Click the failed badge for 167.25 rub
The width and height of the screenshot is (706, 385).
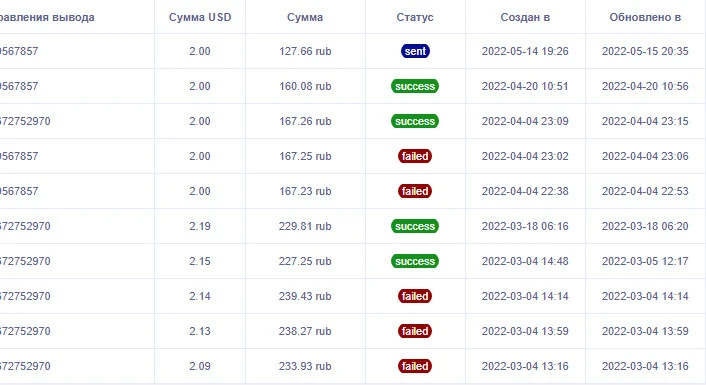pos(415,156)
